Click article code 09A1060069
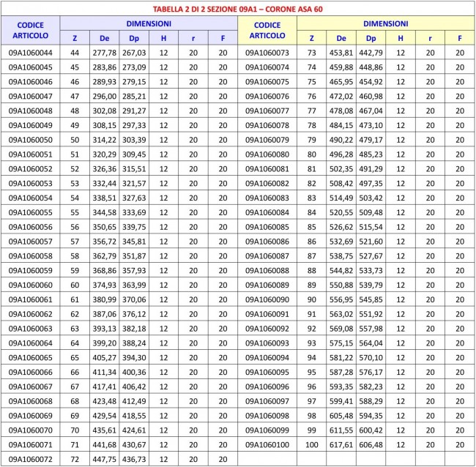Viewport: 476px width, 467px height. tap(30, 416)
